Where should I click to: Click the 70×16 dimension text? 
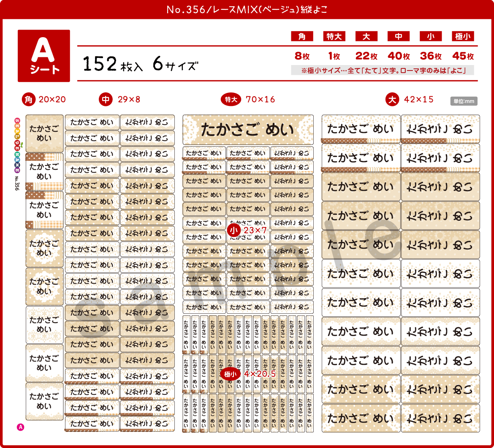point(260,100)
